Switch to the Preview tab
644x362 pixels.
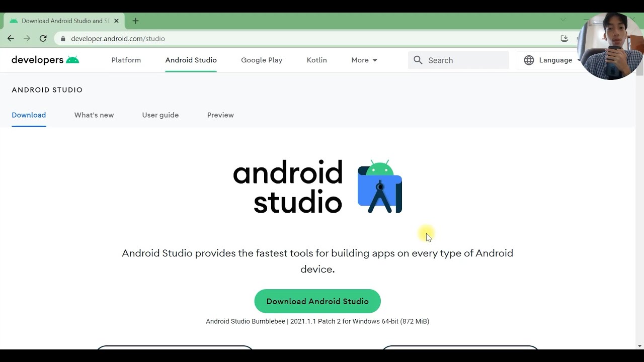(x=220, y=115)
